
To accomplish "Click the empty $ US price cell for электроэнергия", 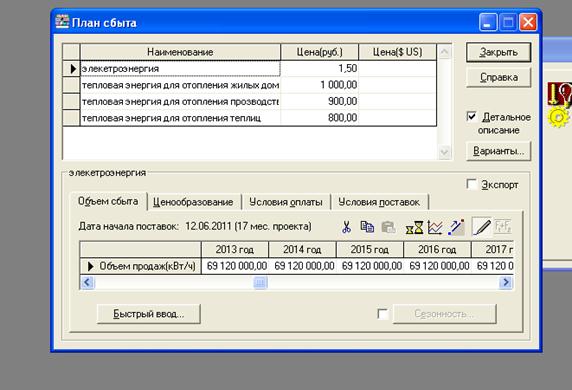I will (x=398, y=69).
